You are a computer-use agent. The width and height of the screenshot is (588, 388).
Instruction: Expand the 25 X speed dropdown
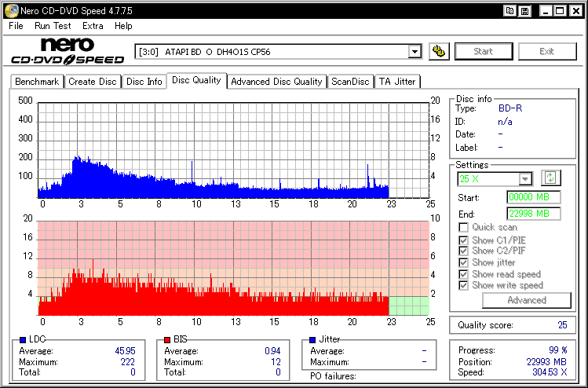[x=525, y=179]
